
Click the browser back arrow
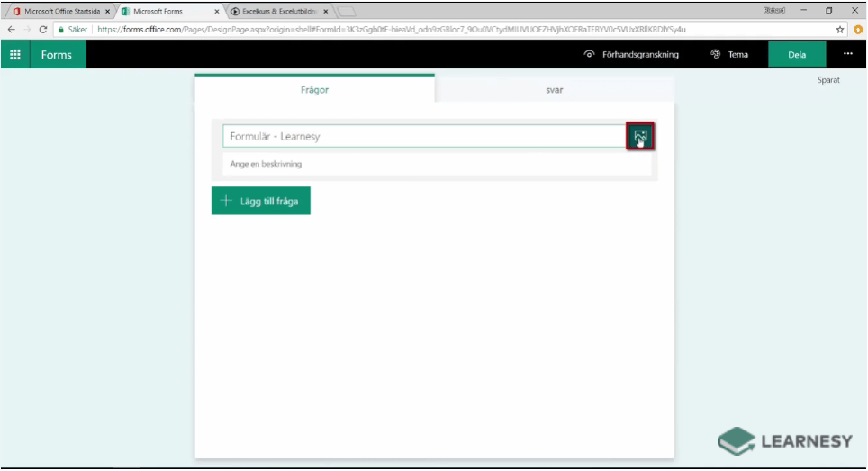[x=11, y=29]
